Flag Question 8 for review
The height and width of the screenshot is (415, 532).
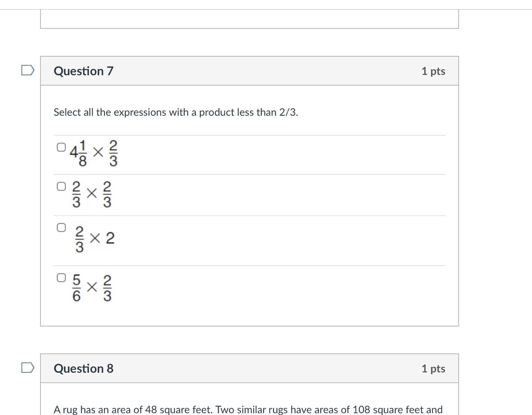click(28, 368)
